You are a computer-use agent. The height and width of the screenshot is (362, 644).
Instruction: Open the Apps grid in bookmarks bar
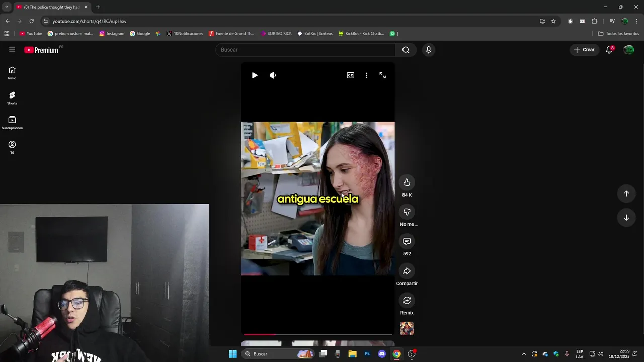[7, 34]
